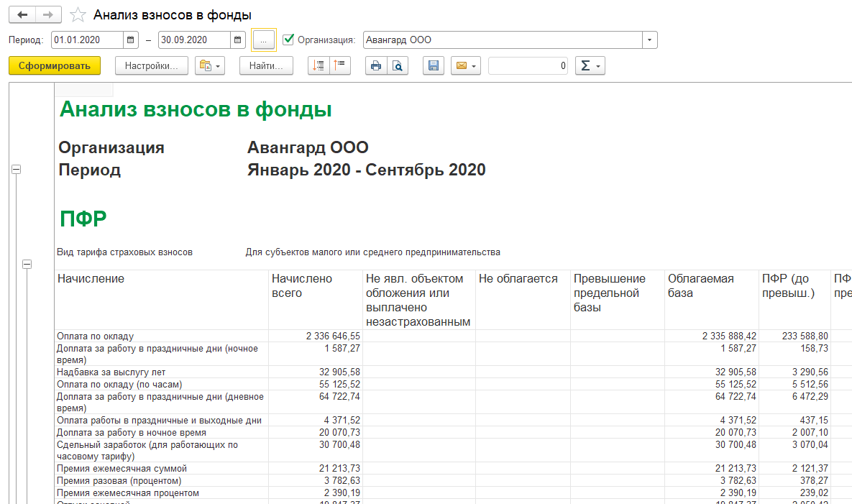Select the Оплата по окладу row label
The image size is (852, 504).
[95, 336]
